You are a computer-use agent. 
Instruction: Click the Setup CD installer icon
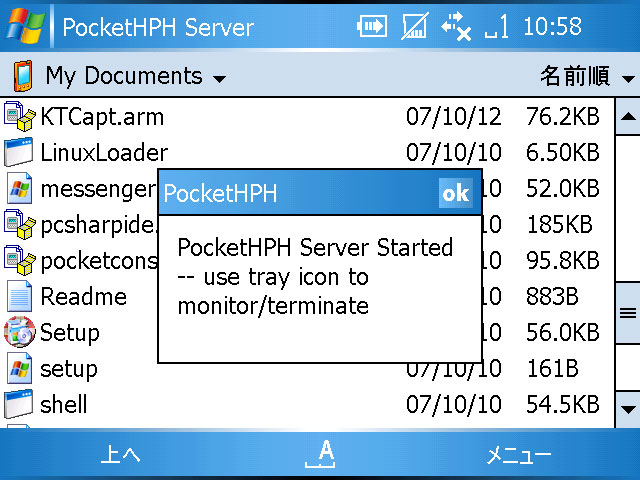(x=19, y=332)
